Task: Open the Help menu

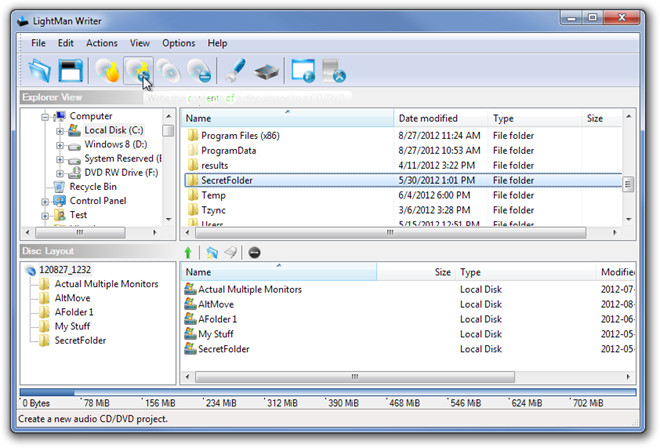Action: tap(217, 43)
